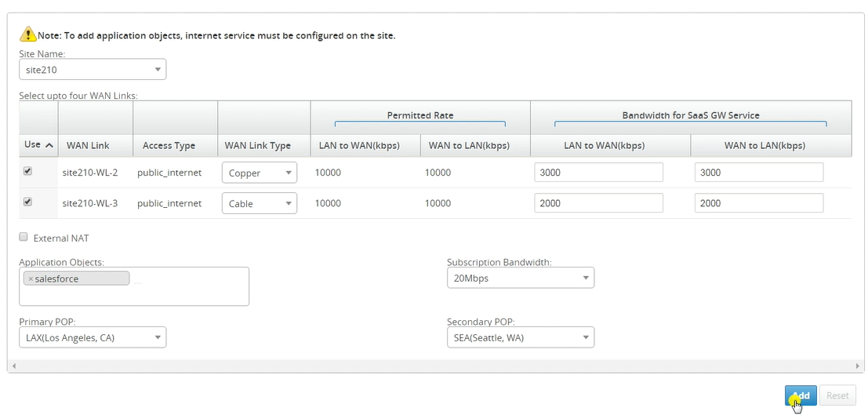Select the site210-WL-3 link name cell
The width and height of the screenshot is (868, 415).
tap(90, 203)
